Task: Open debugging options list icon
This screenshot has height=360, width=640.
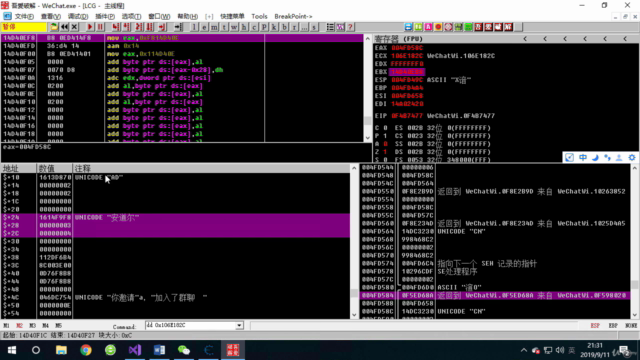Action: tap(330, 27)
